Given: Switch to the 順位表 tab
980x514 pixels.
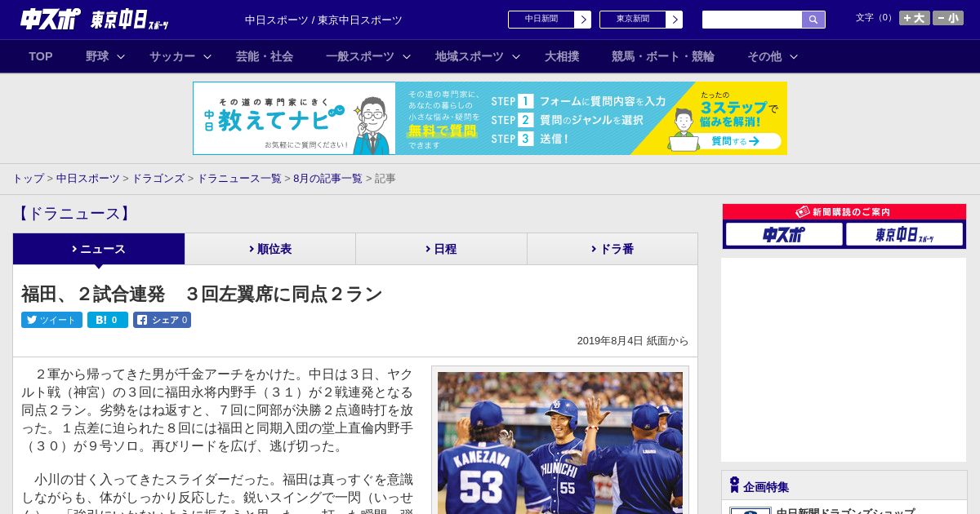Looking at the screenshot, I should (270, 249).
